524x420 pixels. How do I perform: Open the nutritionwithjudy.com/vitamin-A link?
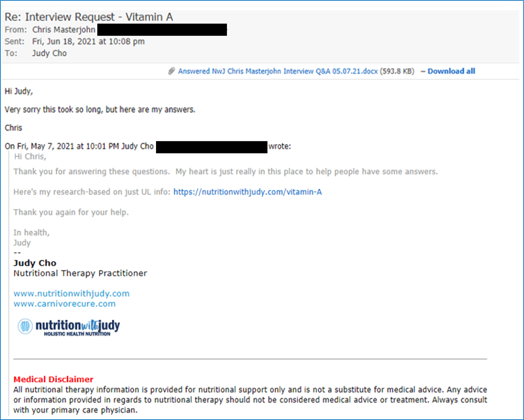click(247, 192)
